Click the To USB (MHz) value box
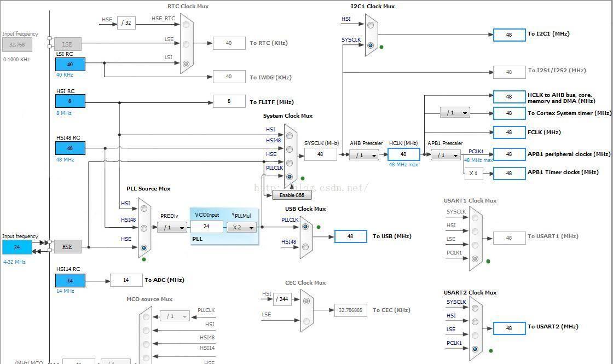Screen dimensions: 613x364 pos(350,236)
